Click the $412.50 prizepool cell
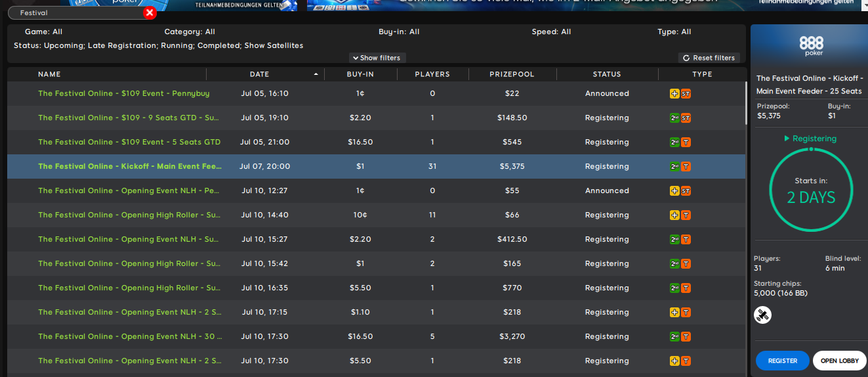The width and height of the screenshot is (868, 377). tap(512, 239)
